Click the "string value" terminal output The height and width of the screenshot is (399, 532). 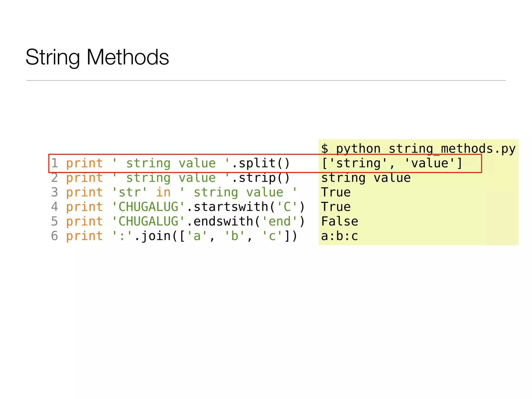point(366,178)
